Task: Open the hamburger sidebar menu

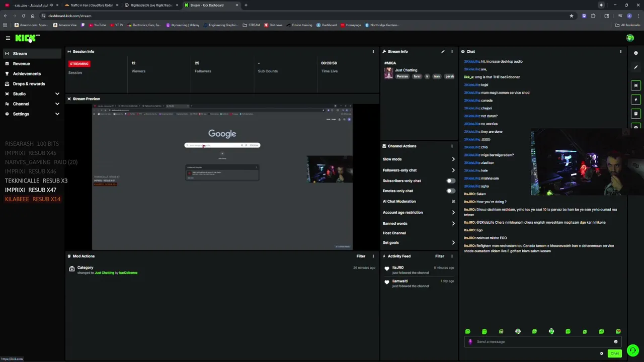Action: tap(8, 38)
